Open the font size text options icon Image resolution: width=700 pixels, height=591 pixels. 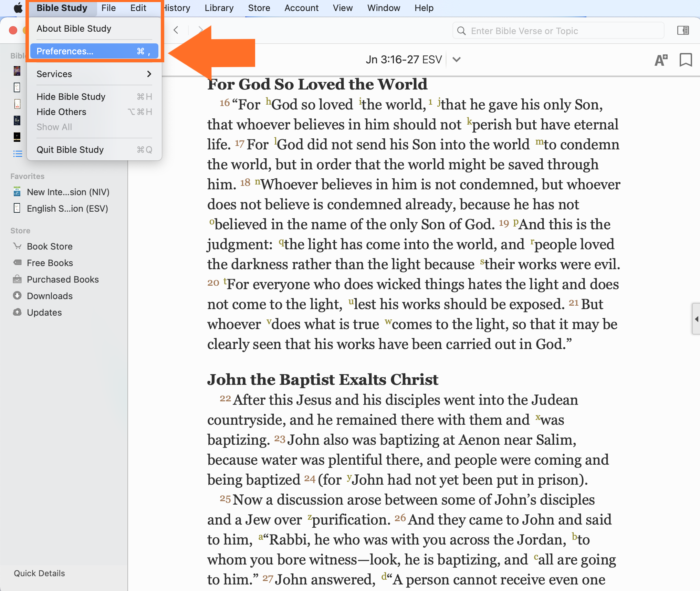pyautogui.click(x=661, y=60)
